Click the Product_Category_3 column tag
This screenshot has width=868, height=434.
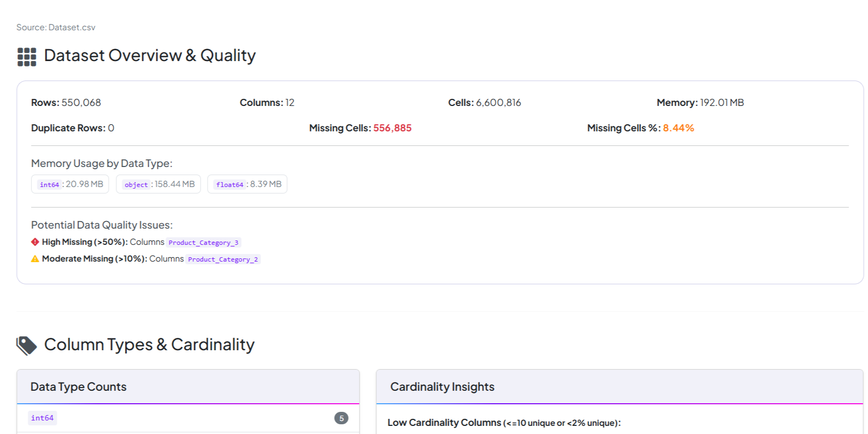[203, 243]
